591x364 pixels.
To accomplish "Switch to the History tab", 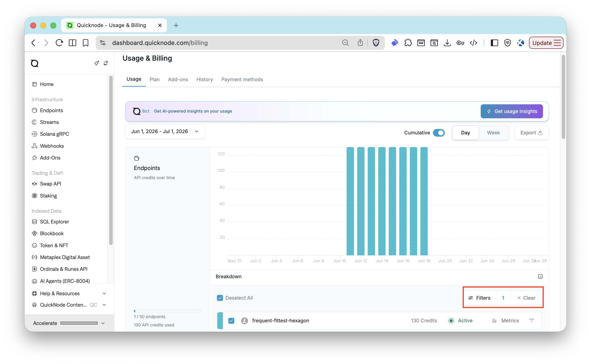I will point(205,79).
